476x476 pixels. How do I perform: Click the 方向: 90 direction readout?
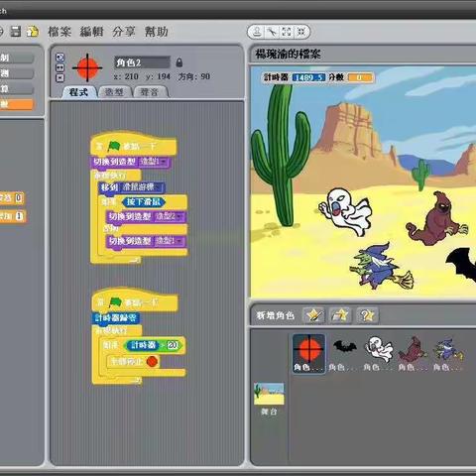[x=194, y=76]
